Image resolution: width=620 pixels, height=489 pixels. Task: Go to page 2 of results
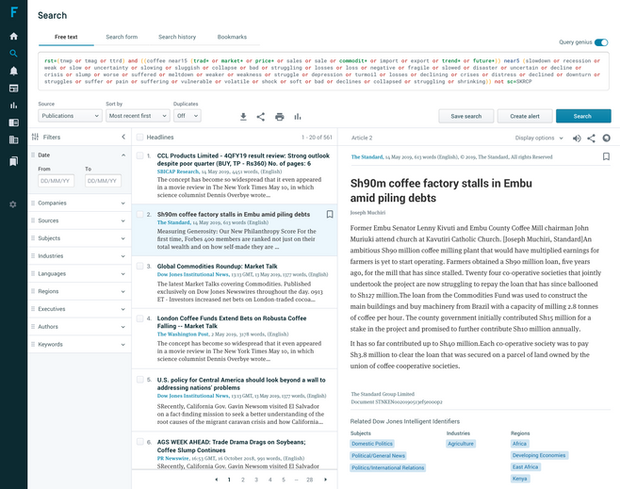pos(244,480)
